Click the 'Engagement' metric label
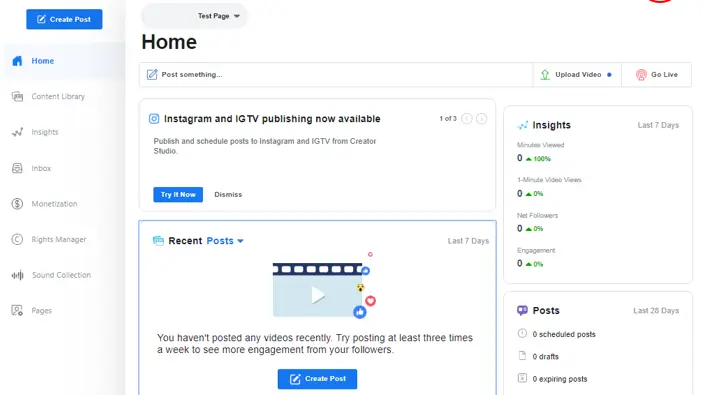 [536, 251]
